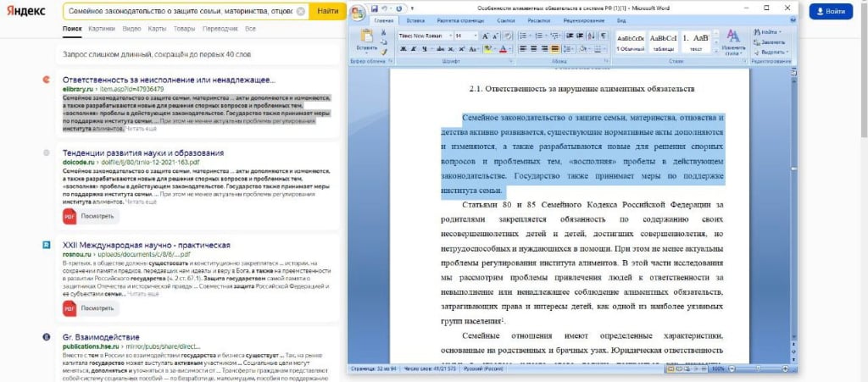Copy selection with the copy icon
The image size is (868, 382).
tap(384, 42)
